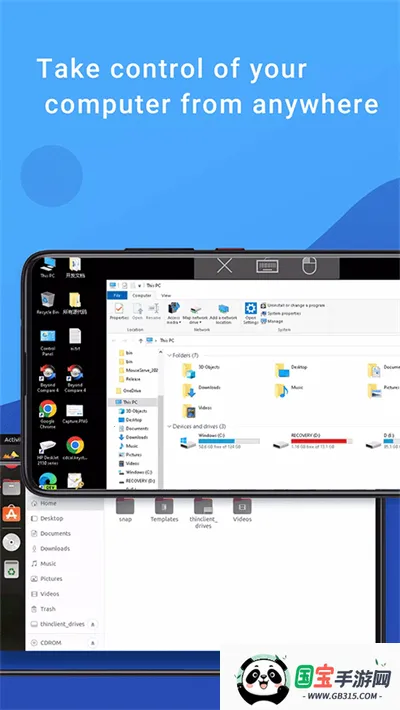Open the Videos folder in This PC
400x710 pixels.
pyautogui.click(x=197, y=411)
